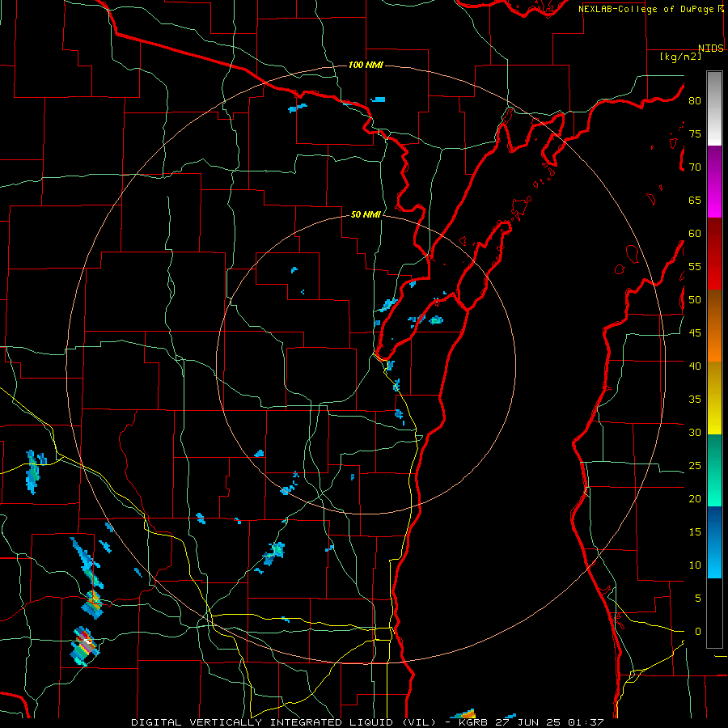Select the [kg/m2] units label
The height and width of the screenshot is (728, 728).
680,56
